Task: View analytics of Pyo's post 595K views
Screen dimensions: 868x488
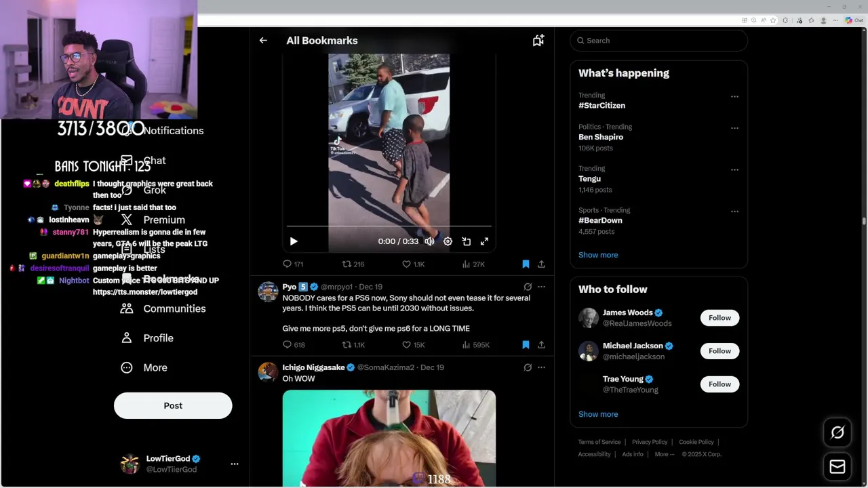Action: (x=475, y=345)
